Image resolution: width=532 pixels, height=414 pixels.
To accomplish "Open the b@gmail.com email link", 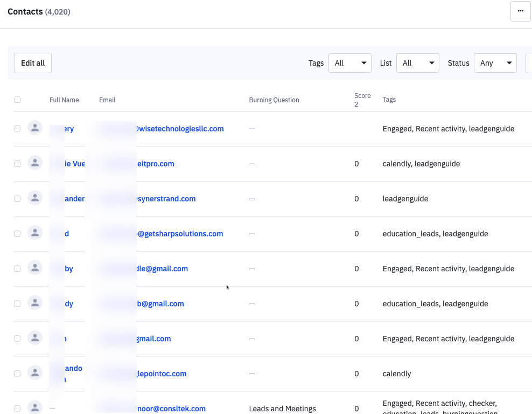I will click(160, 304).
